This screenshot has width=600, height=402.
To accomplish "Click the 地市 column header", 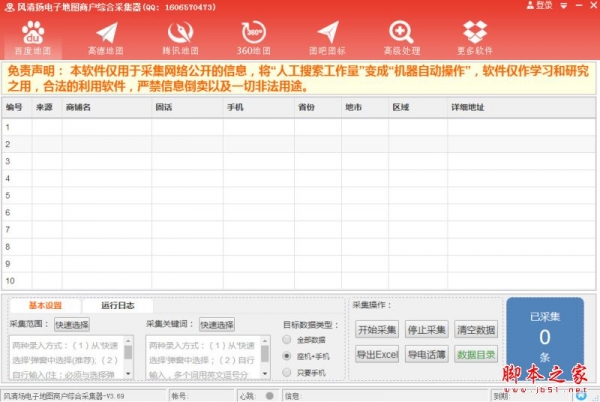I will (365, 107).
